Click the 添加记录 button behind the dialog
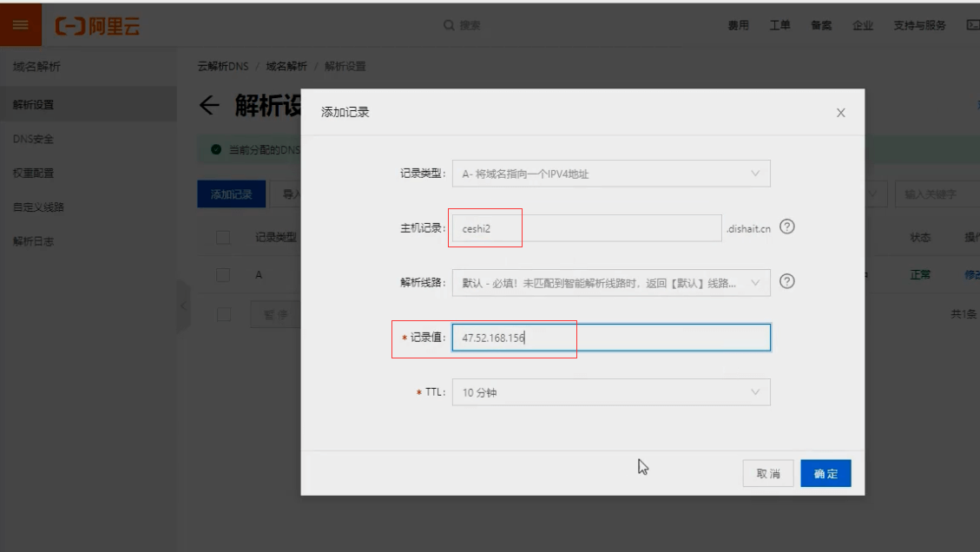This screenshot has height=552, width=980. pyautogui.click(x=231, y=194)
